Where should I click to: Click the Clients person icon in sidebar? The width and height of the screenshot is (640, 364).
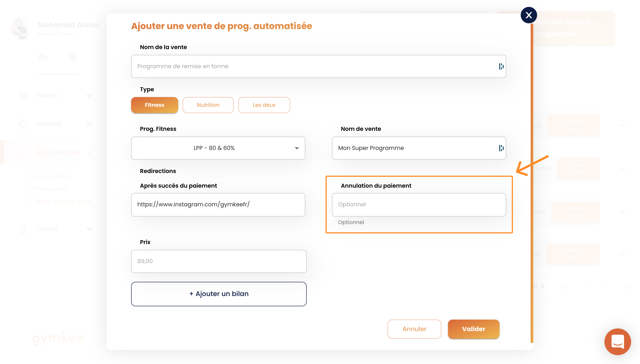[24, 229]
